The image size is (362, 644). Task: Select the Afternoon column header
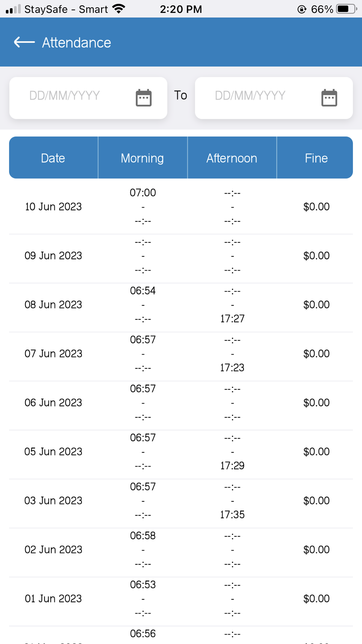[x=232, y=158]
